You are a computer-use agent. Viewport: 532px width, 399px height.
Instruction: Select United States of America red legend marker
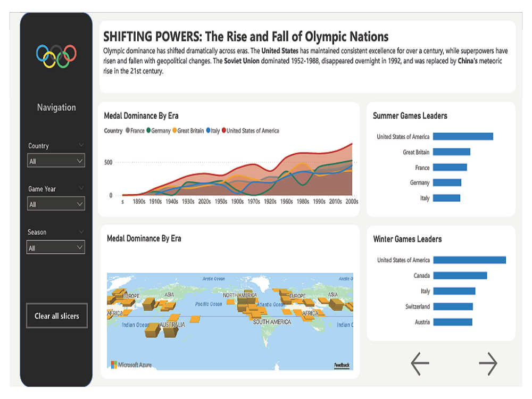click(224, 130)
